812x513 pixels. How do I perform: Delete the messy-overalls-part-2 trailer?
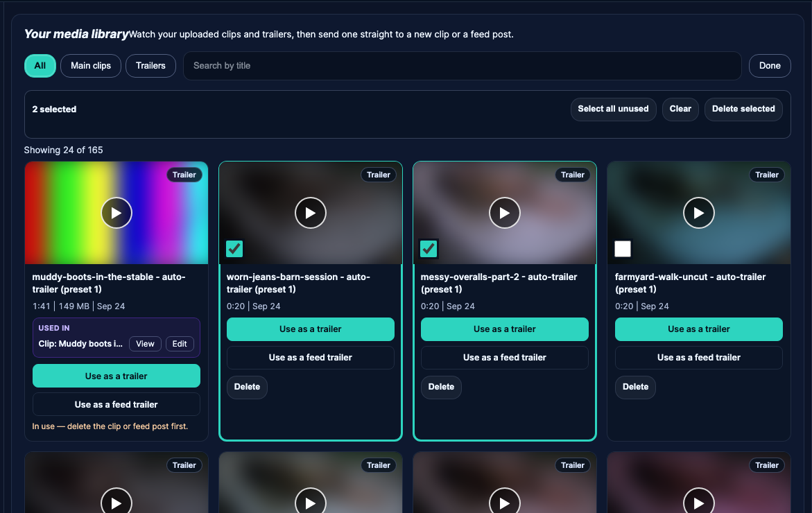(441, 387)
